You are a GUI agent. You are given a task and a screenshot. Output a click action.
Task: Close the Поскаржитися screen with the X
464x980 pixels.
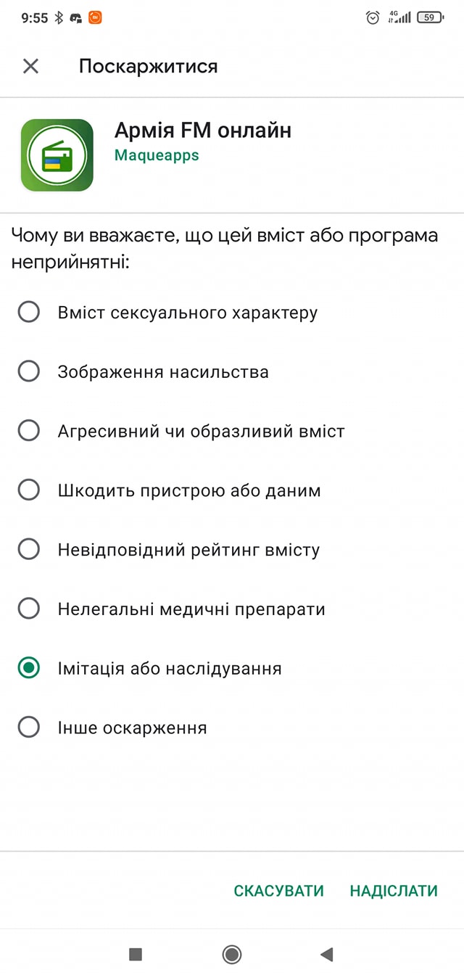coord(31,66)
